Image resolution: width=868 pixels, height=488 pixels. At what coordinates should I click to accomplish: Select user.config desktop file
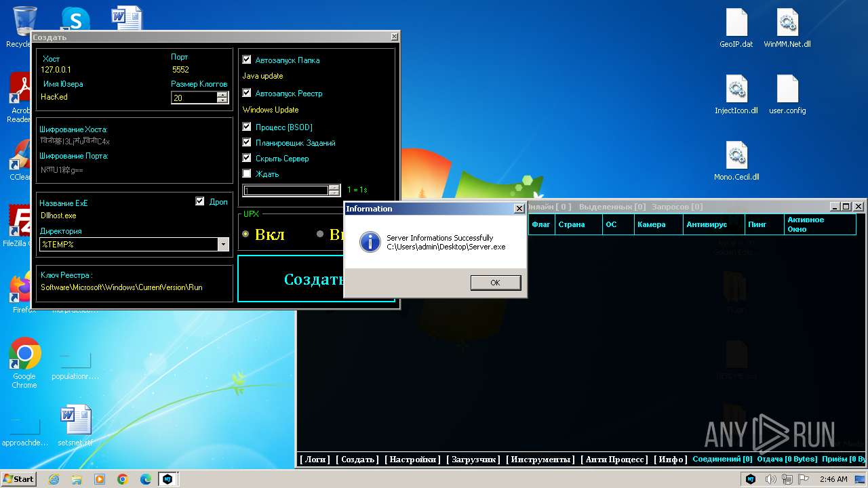pyautogui.click(x=787, y=94)
